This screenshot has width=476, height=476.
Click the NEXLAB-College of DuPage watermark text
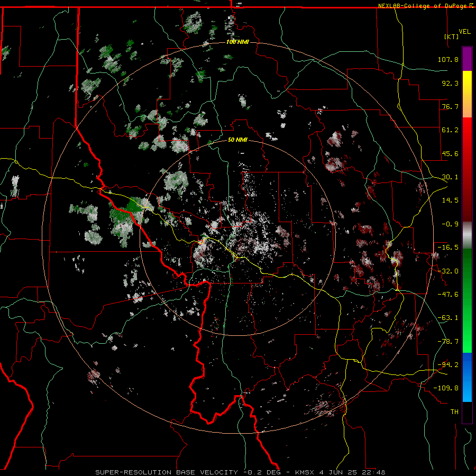pyautogui.click(x=425, y=6)
